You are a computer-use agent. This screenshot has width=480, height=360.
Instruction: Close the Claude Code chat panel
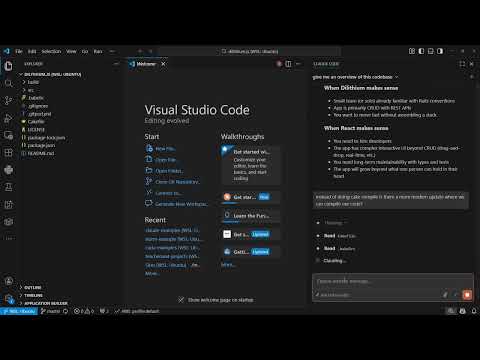[x=472, y=64]
